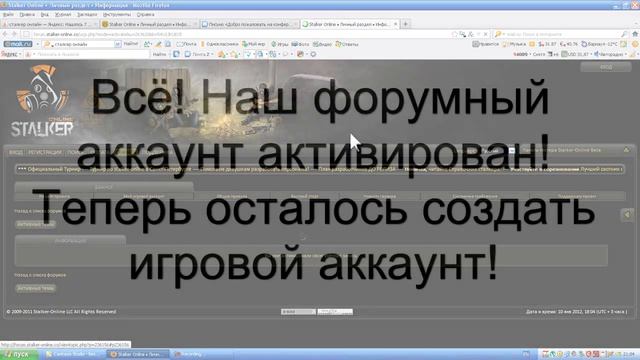Bookmark the page with the star icon
Screen dimensions: 640x360
pos(454,34)
